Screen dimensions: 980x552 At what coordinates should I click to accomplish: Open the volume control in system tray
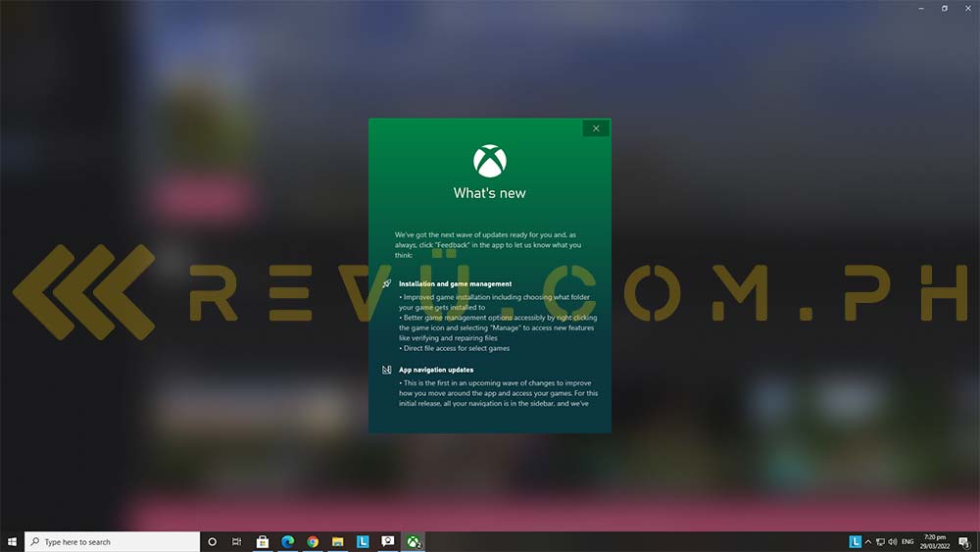893,541
